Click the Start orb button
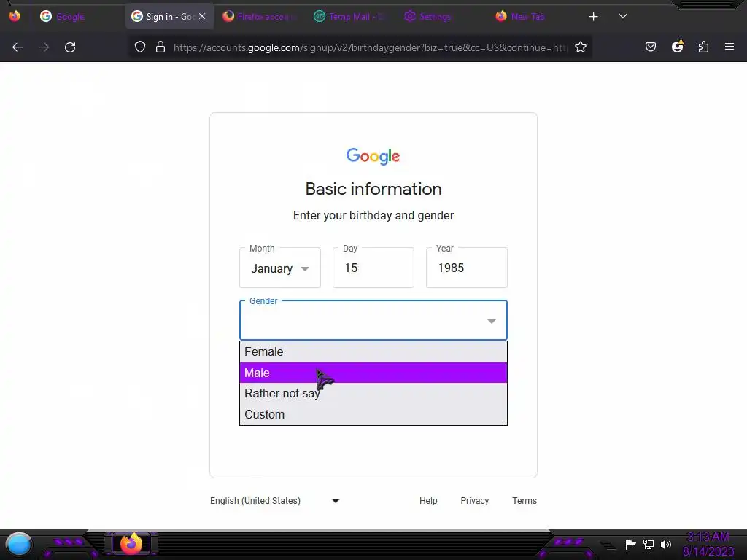This screenshot has width=747, height=560. tap(19, 545)
